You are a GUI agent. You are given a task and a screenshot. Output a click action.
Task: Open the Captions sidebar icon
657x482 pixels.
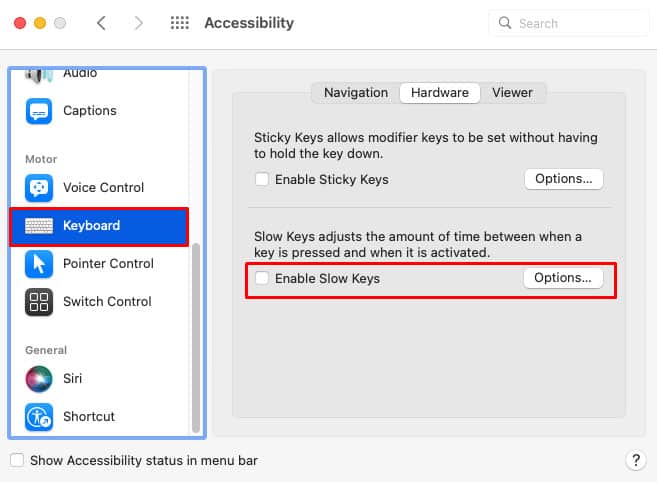pyautogui.click(x=39, y=111)
